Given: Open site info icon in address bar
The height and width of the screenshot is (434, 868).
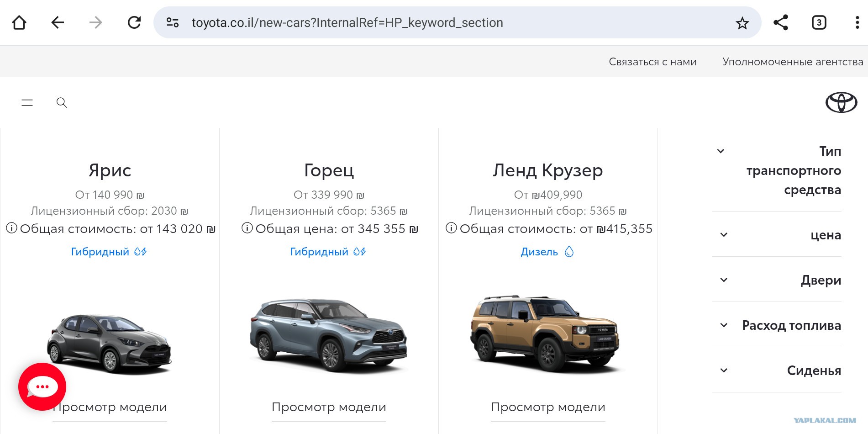Looking at the screenshot, I should (x=173, y=22).
